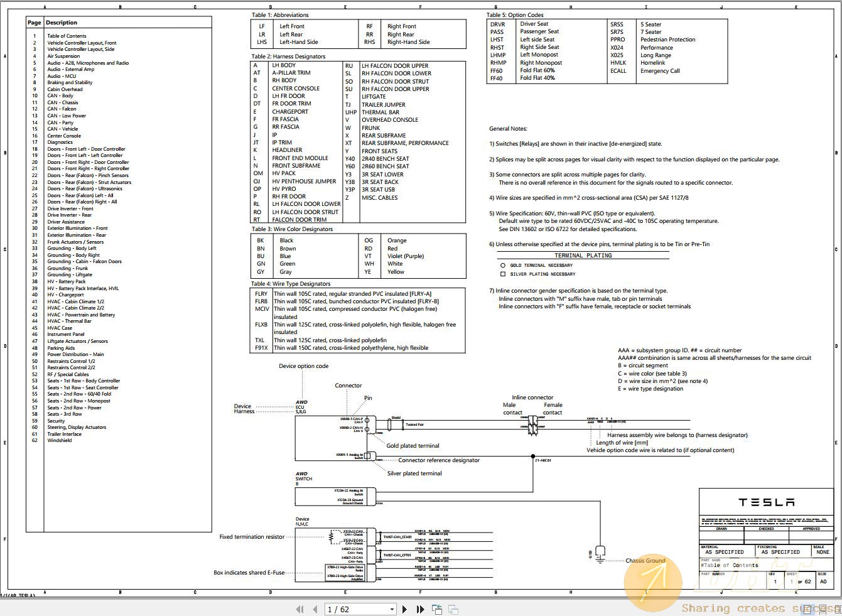Click 'Audio - MCU' in the contents list
The image size is (842, 616).
click(x=62, y=76)
